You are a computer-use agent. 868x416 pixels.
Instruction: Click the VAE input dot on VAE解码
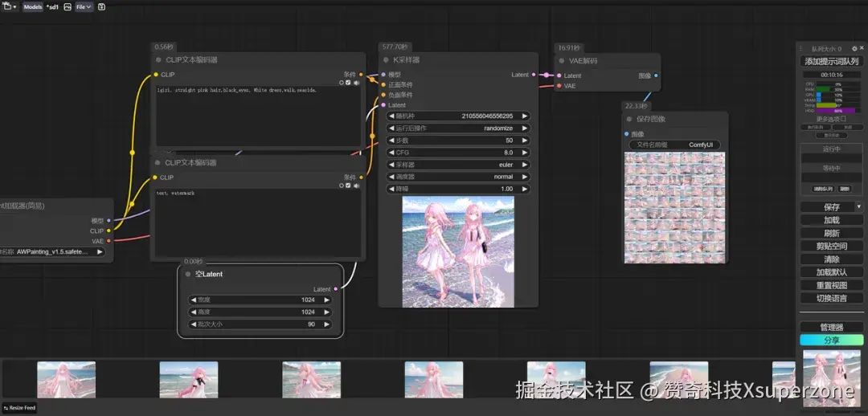[559, 86]
